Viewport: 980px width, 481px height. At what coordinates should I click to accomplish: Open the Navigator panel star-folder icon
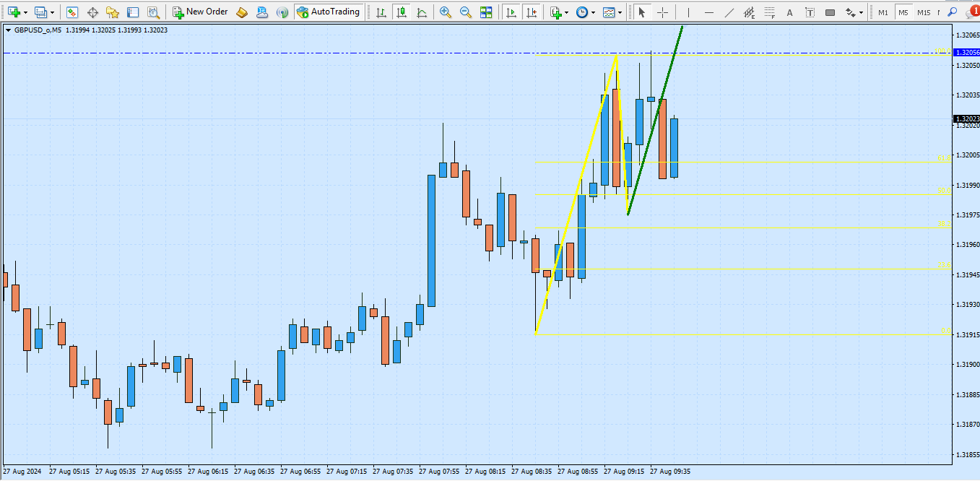[x=112, y=12]
